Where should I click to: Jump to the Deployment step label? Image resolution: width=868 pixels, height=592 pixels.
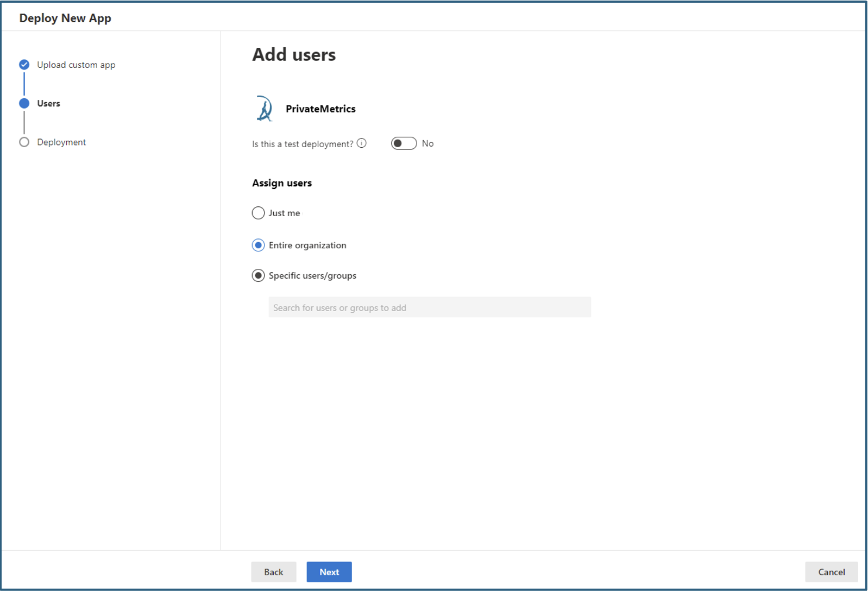(61, 142)
